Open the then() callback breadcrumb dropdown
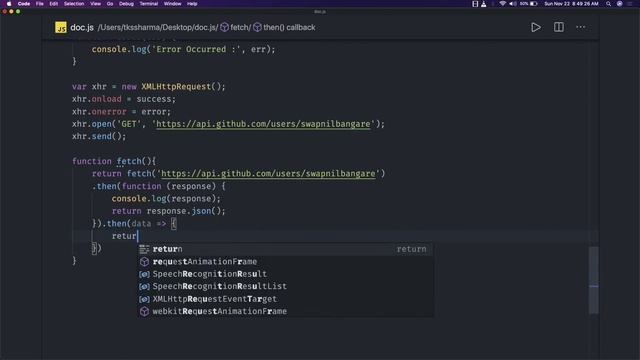 pos(289,27)
